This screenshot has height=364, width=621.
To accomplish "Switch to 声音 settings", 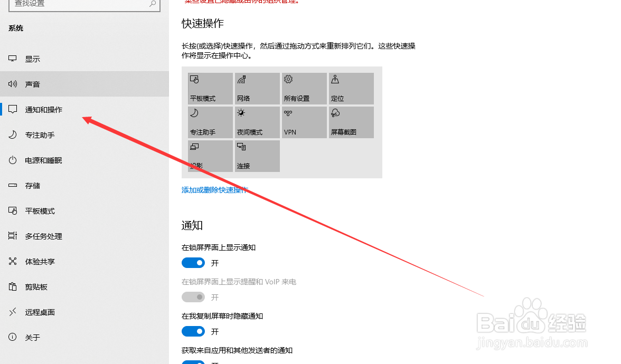I will click(32, 83).
